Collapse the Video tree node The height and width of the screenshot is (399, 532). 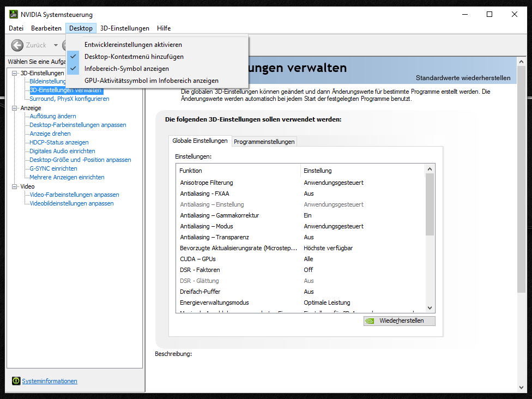pos(14,186)
